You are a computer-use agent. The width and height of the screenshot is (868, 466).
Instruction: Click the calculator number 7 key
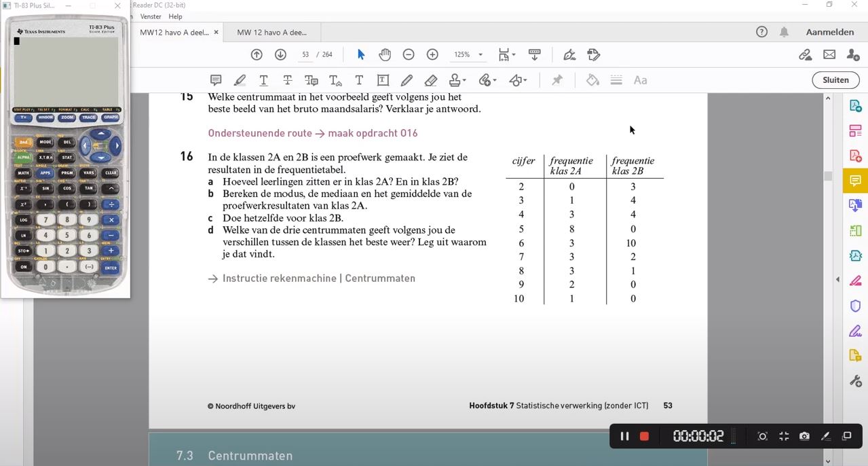(45, 219)
